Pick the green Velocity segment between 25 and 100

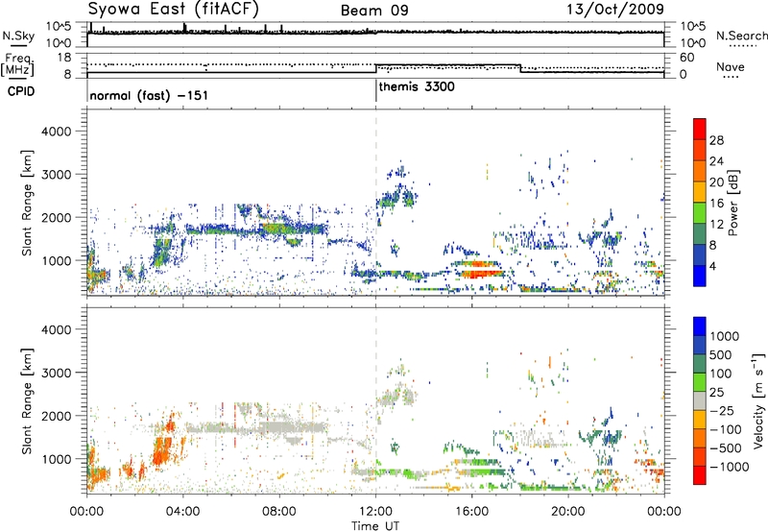700,382
